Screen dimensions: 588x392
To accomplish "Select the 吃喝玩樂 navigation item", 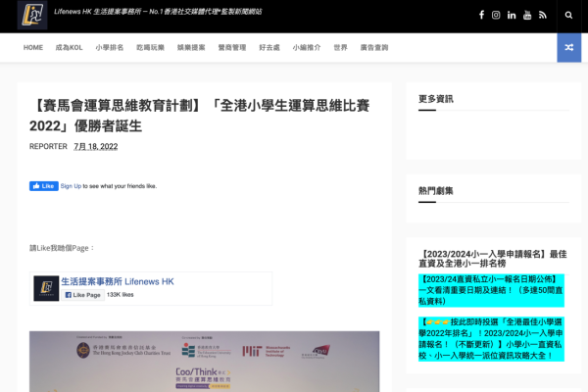I will tap(150, 47).
